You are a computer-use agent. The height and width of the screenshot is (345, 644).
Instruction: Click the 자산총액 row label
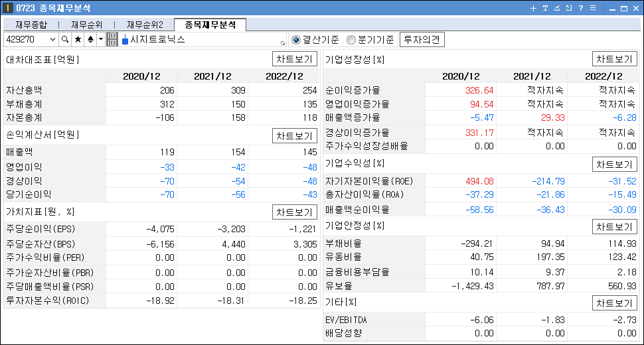pyautogui.click(x=24, y=90)
